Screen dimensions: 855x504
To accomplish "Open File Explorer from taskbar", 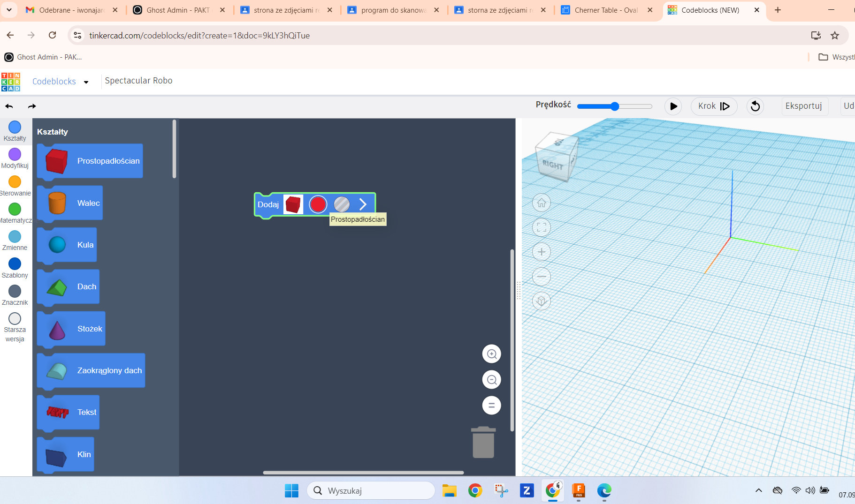I will click(449, 490).
